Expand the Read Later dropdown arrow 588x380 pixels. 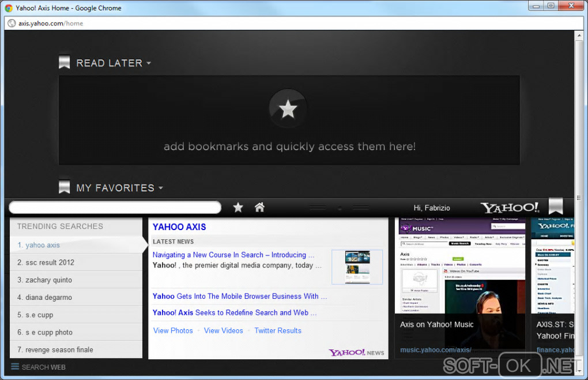[149, 63]
